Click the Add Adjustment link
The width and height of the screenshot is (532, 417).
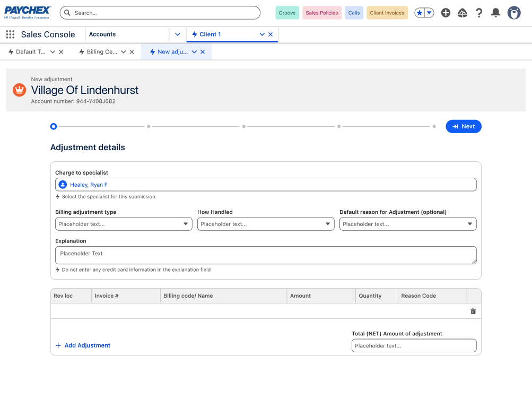(83, 345)
